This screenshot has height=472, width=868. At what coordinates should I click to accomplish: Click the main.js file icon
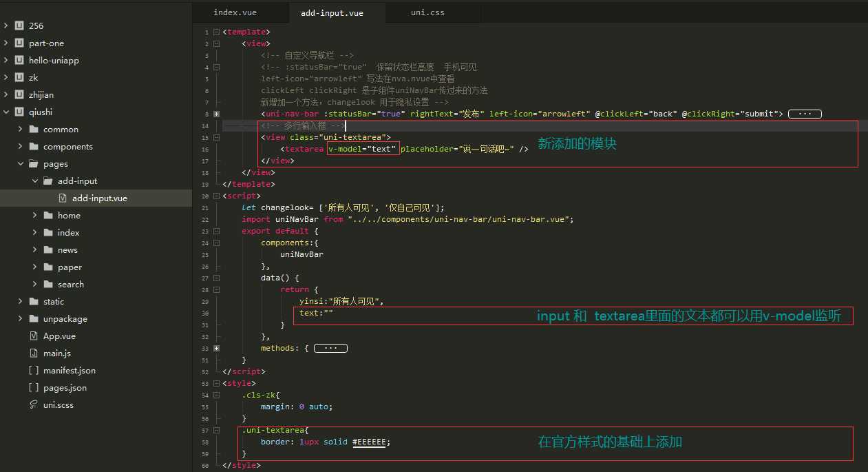tap(34, 353)
